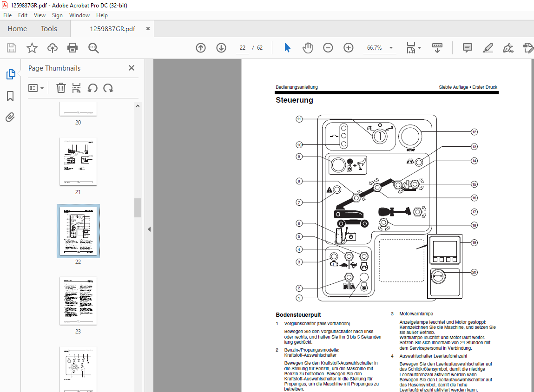Select the arrow selection tool
Image resolution: width=534 pixels, height=392 pixels.
287,48
